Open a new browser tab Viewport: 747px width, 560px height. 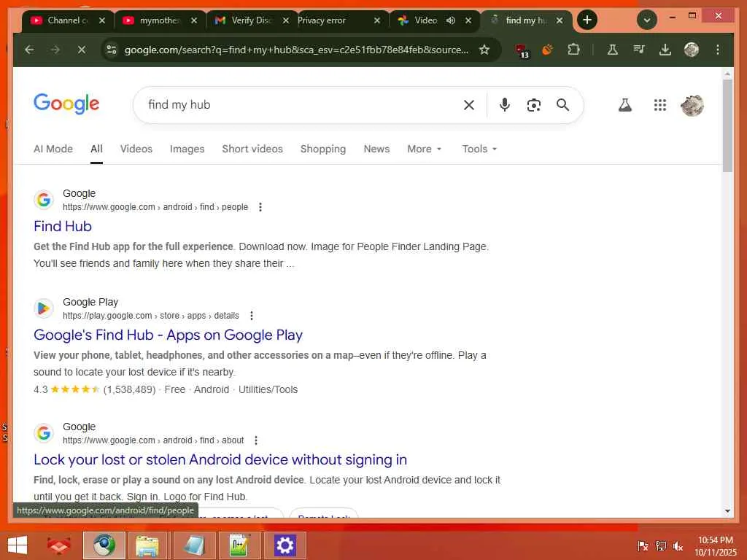tap(587, 20)
